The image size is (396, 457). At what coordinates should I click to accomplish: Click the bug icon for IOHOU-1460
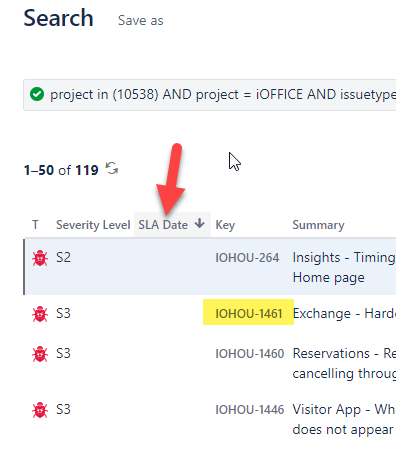pyautogui.click(x=40, y=354)
